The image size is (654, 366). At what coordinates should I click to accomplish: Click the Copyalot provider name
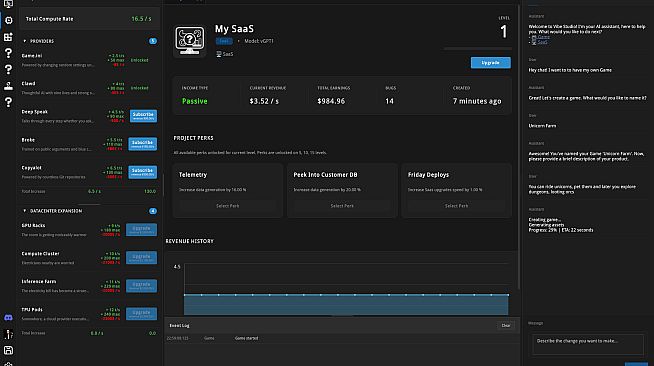pyautogui.click(x=32, y=168)
